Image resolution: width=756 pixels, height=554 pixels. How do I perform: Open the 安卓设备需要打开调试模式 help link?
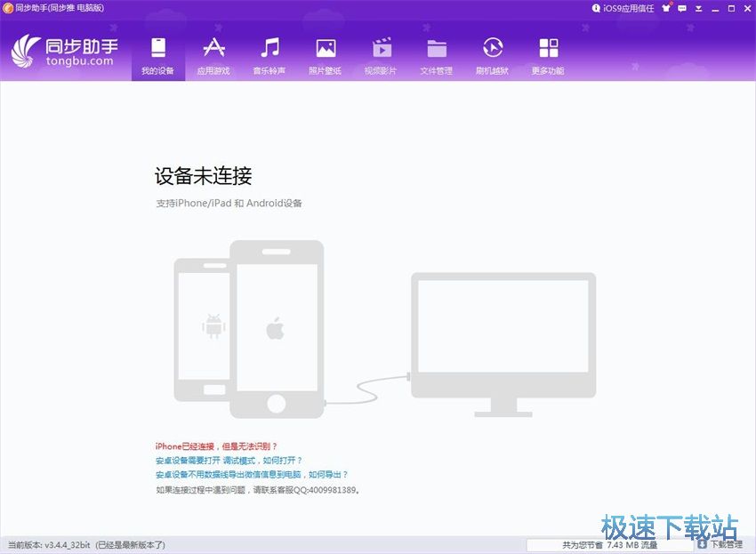click(x=229, y=461)
